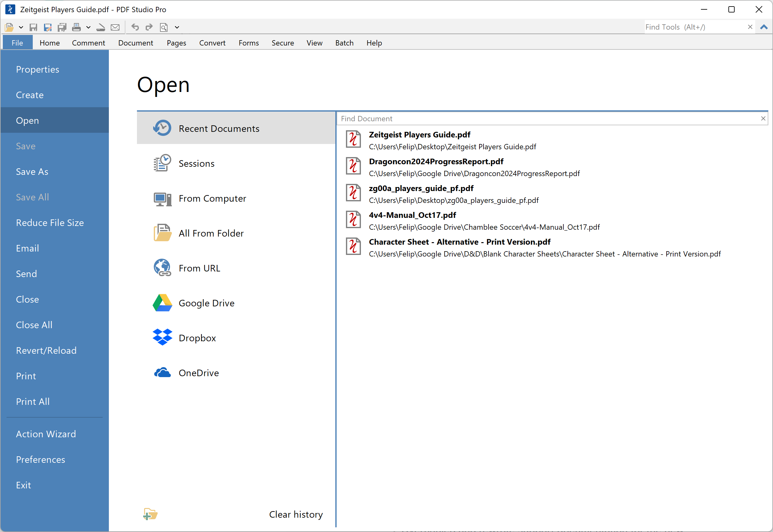Click the Save icon in the toolbar
This screenshot has width=773, height=532.
click(33, 27)
